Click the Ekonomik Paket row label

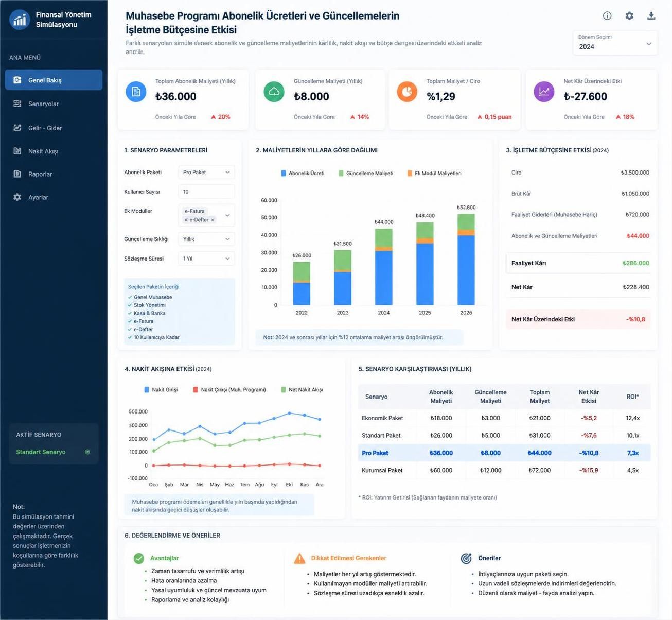pos(382,418)
